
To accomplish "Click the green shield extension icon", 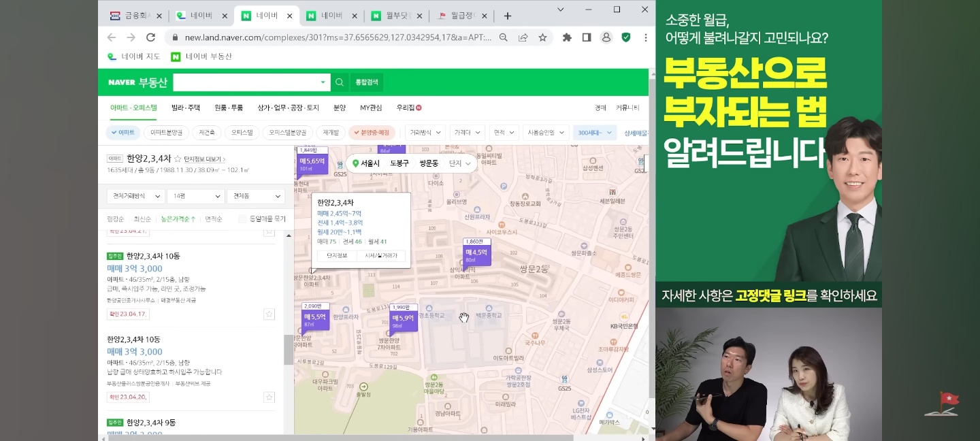I will point(626,37).
